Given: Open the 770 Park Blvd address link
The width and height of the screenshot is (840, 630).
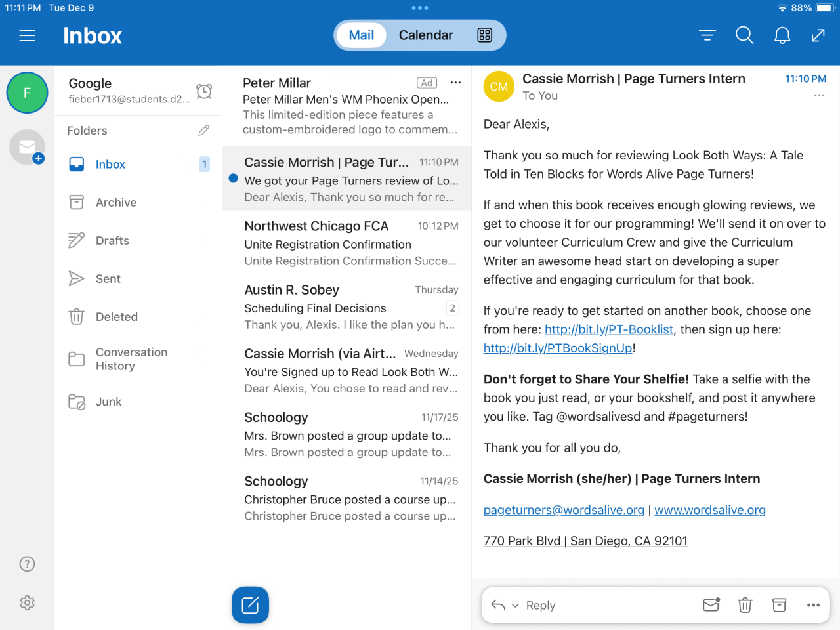Looking at the screenshot, I should pyautogui.click(x=585, y=541).
